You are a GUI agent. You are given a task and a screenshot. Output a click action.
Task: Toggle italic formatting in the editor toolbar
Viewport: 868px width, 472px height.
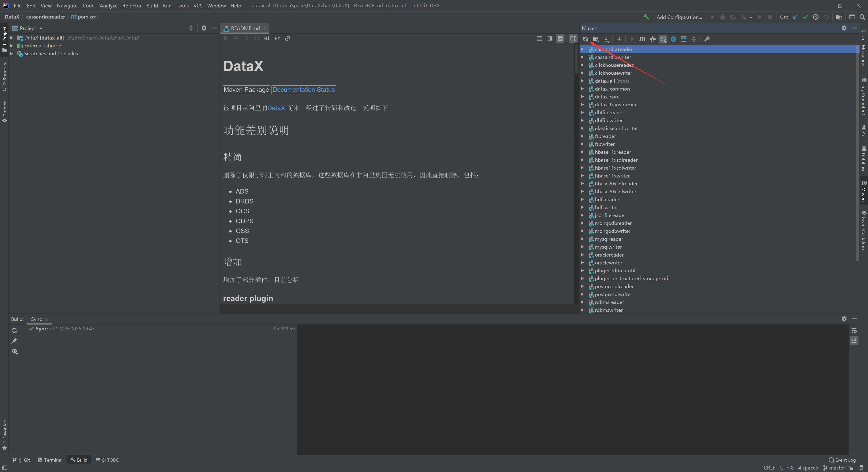click(246, 38)
